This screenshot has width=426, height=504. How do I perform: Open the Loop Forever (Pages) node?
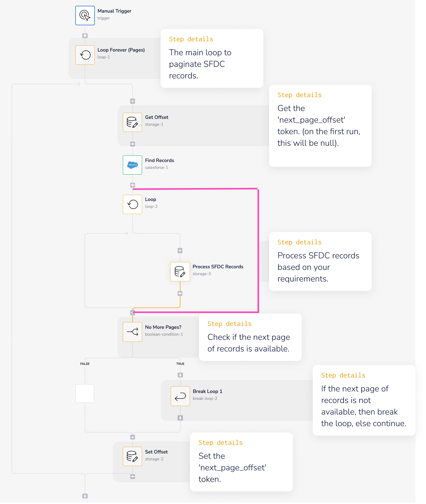pos(85,55)
